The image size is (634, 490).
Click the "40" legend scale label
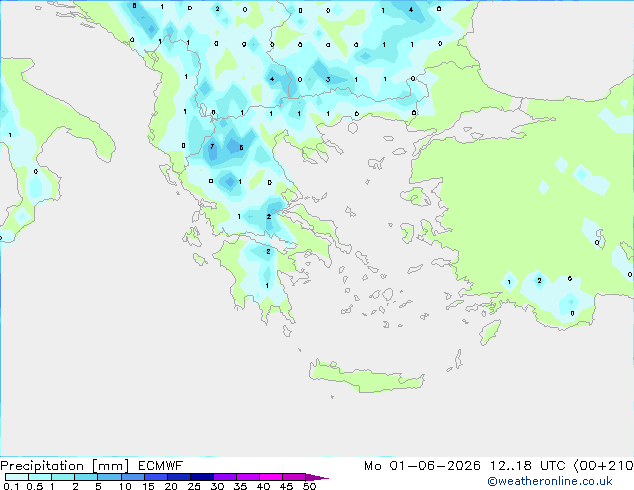tap(263, 486)
